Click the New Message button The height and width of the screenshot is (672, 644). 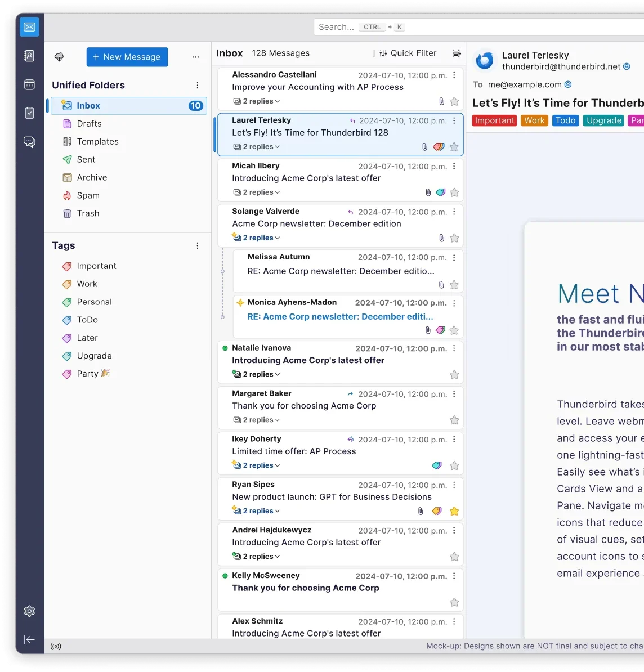(127, 57)
